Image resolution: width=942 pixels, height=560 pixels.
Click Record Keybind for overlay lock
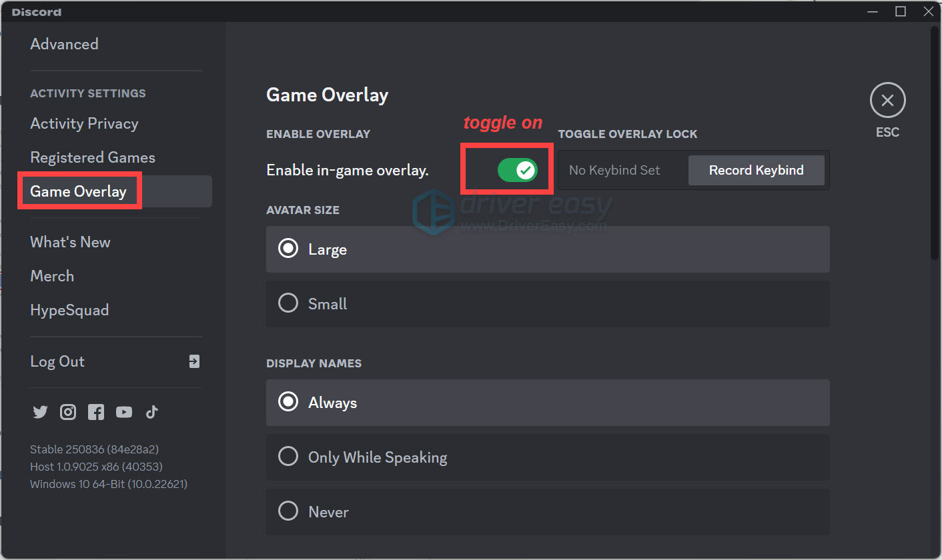tap(756, 170)
